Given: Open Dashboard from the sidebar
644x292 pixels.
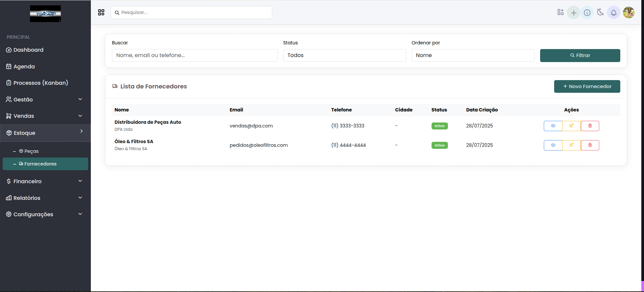Looking at the screenshot, I should pos(28,50).
